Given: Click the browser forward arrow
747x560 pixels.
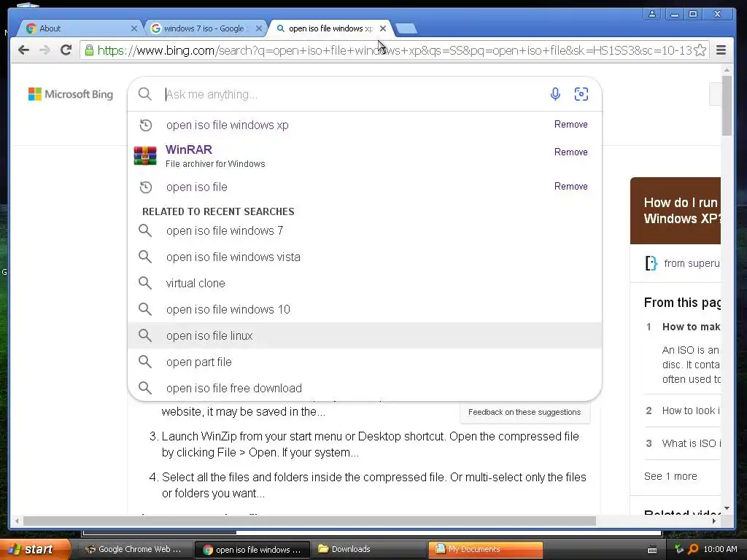Looking at the screenshot, I should pos(44,50).
